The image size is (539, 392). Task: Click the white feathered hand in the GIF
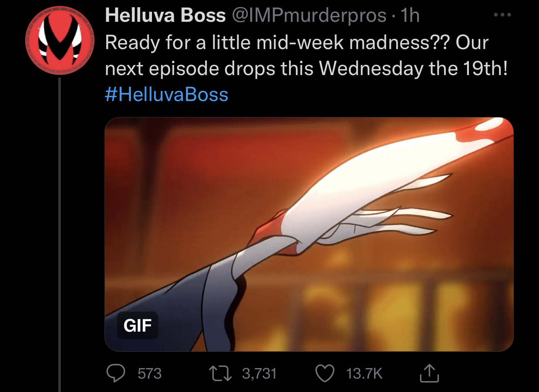click(x=378, y=193)
